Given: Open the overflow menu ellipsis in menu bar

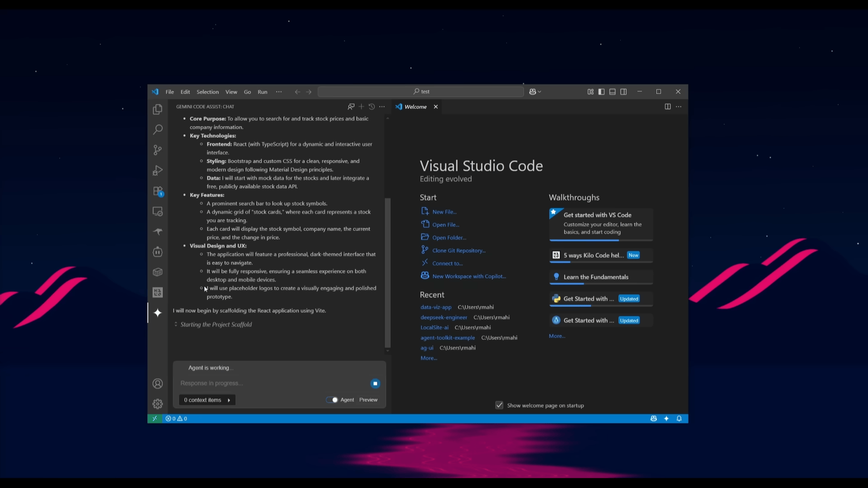Looking at the screenshot, I should click(279, 92).
